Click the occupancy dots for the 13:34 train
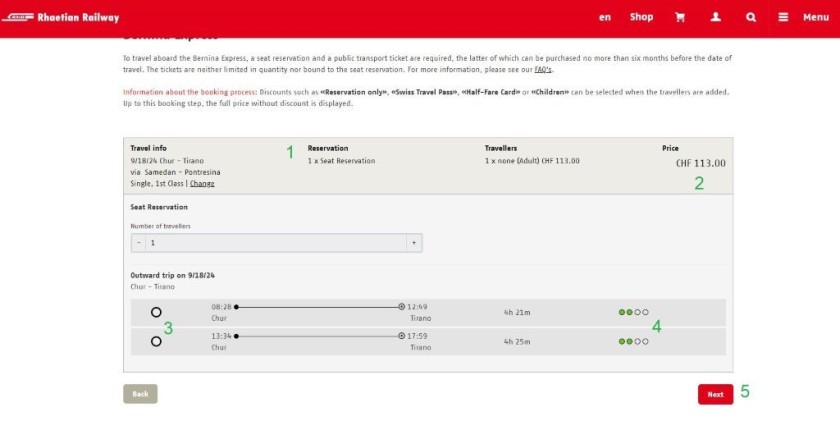 [633, 341]
